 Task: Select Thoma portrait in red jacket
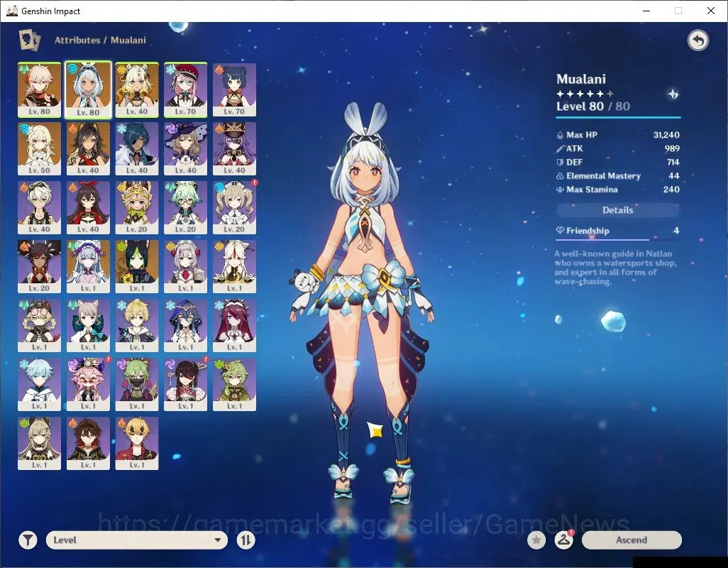pos(137,444)
